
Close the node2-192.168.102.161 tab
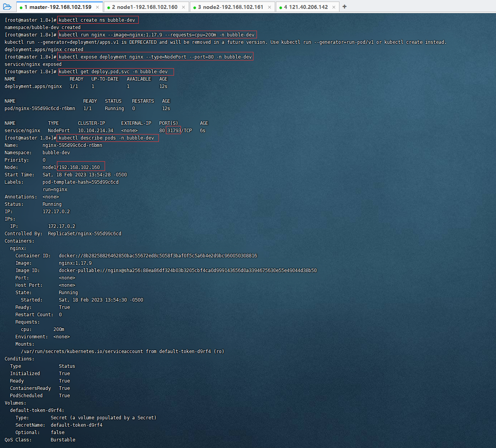pyautogui.click(x=269, y=7)
